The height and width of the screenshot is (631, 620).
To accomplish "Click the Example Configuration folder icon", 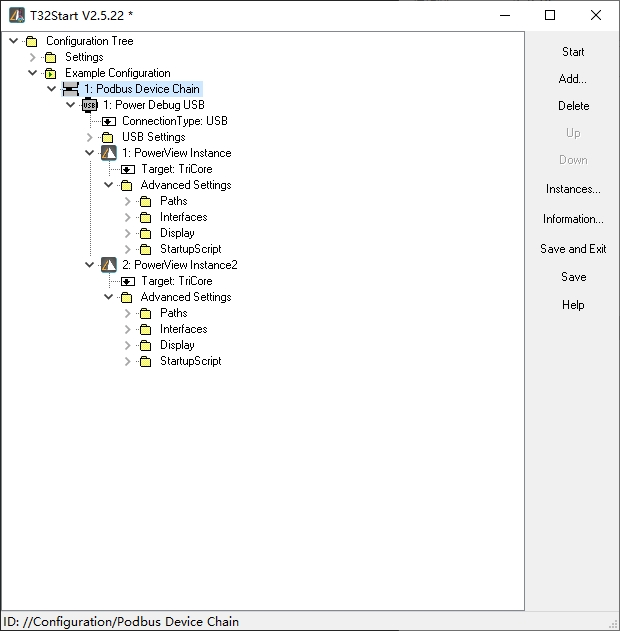I will click(x=51, y=73).
